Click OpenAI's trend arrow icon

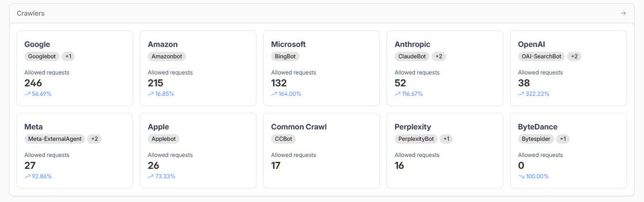coord(521,93)
